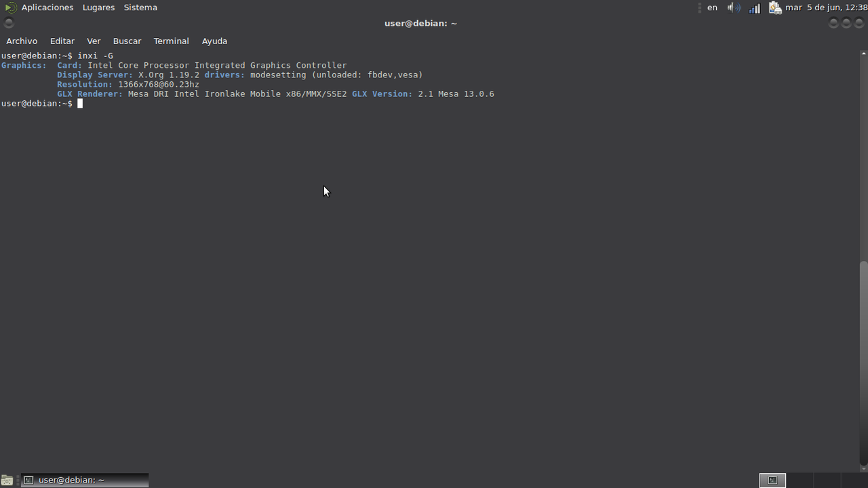Viewport: 868px width, 488px height.
Task: Open the Buscar menu
Action: tap(127, 41)
